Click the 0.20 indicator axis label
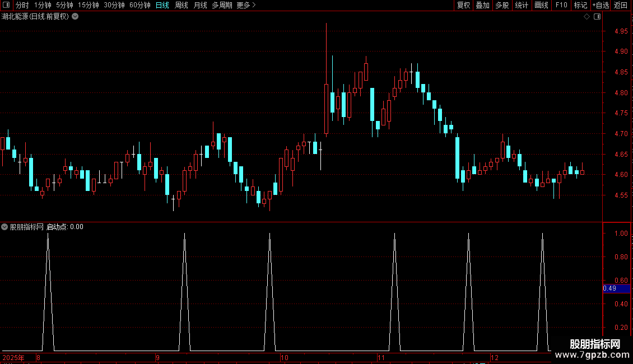The width and height of the screenshot is (633, 364). [x=621, y=327]
